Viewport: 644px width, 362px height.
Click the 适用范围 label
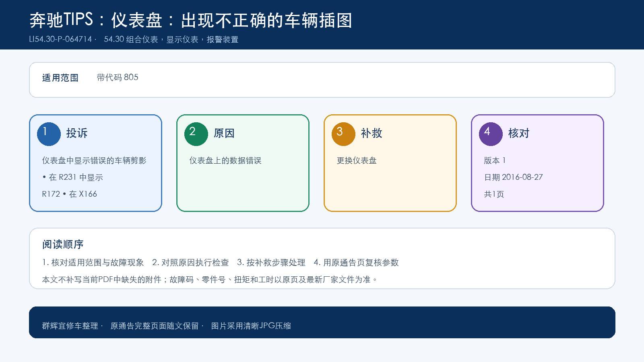pyautogui.click(x=60, y=78)
